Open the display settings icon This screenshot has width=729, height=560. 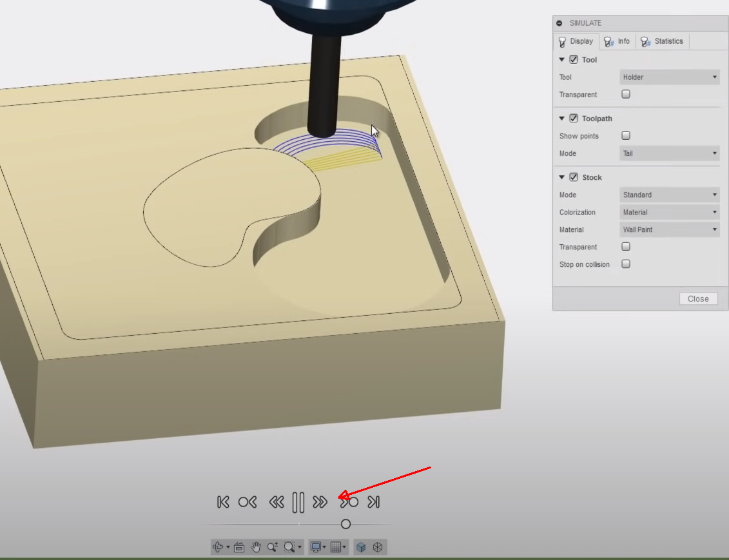(x=316, y=546)
